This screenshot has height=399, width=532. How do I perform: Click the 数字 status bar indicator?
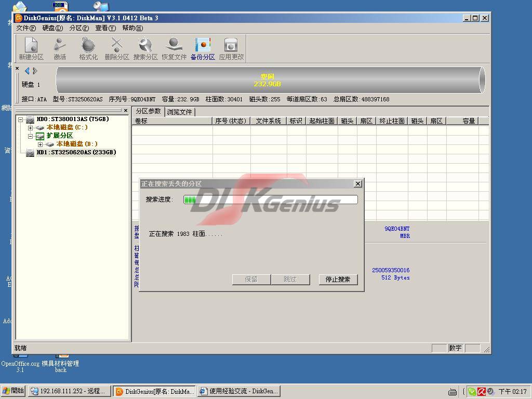455,348
